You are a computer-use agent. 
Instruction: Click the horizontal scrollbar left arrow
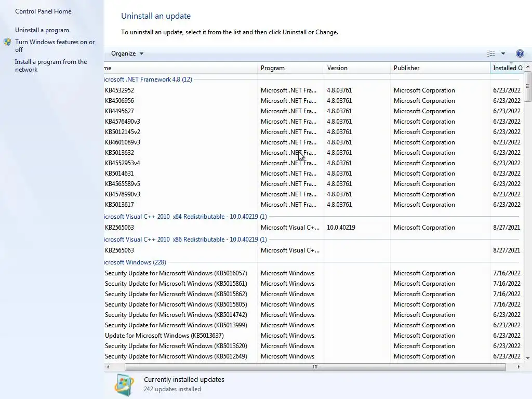[108, 367]
